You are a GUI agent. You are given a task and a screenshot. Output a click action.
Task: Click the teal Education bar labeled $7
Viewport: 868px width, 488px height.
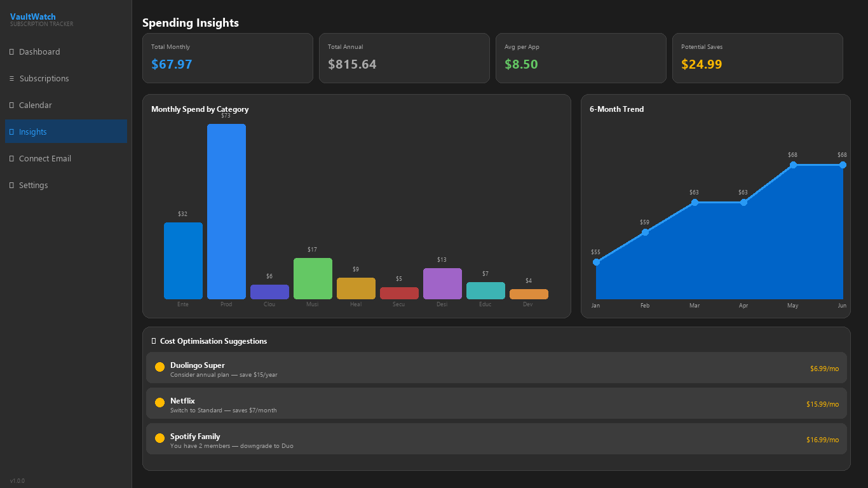(x=485, y=290)
